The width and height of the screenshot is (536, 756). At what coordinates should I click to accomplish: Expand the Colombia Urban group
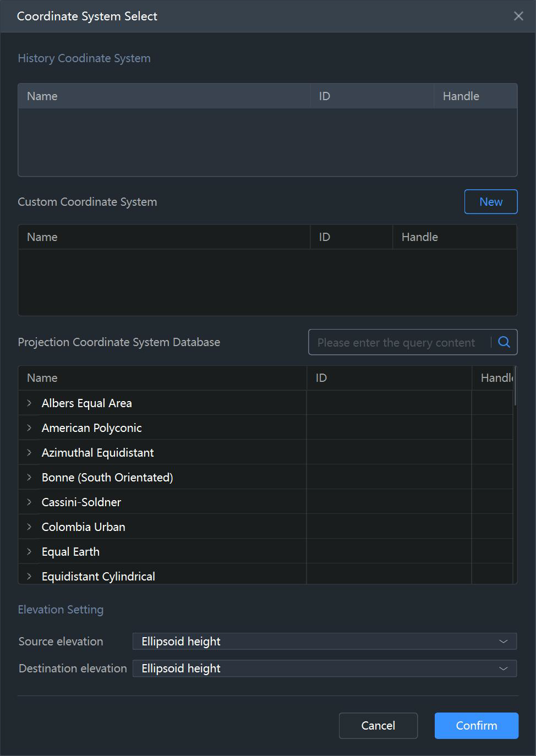(29, 527)
